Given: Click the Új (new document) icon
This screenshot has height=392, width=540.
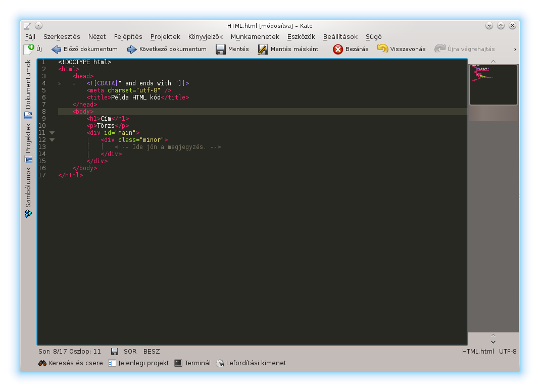Looking at the screenshot, I should click(x=29, y=49).
